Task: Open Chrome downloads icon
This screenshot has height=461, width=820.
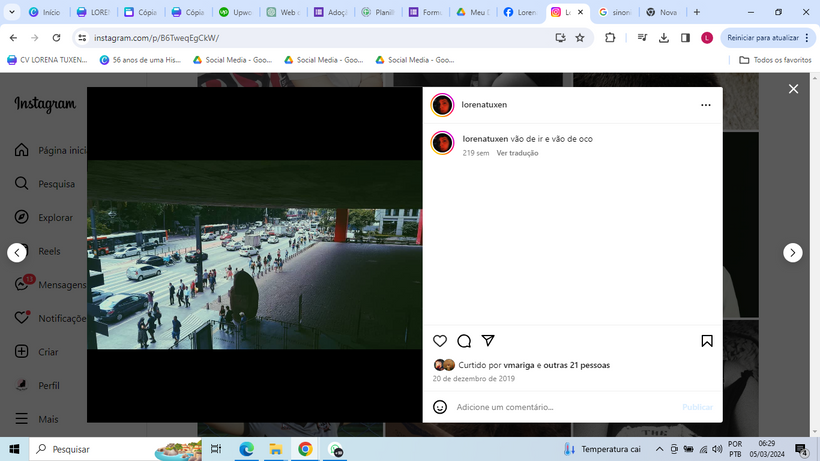Action: [x=664, y=38]
